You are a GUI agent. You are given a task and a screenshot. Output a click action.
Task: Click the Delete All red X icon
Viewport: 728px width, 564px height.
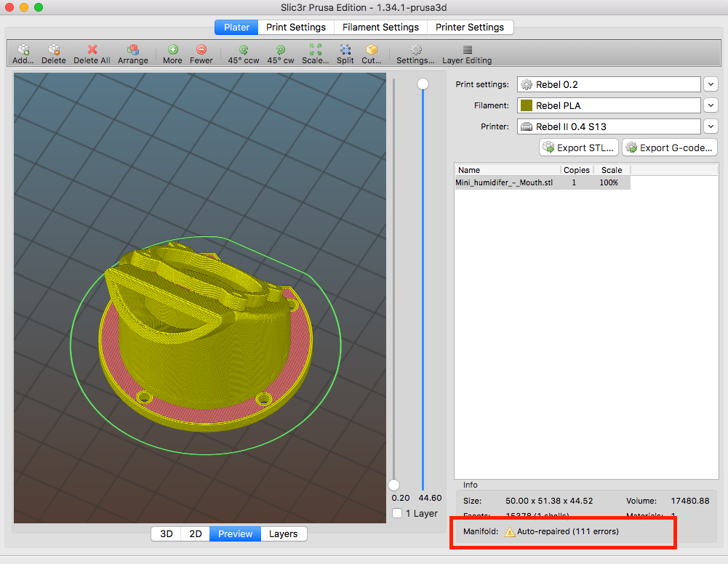click(x=92, y=50)
